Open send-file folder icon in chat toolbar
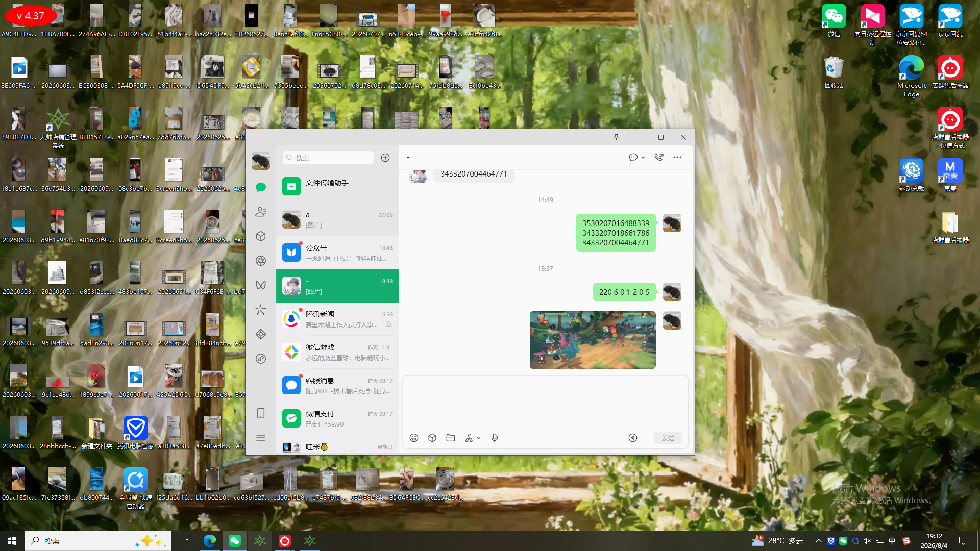Image resolution: width=980 pixels, height=551 pixels. tap(451, 438)
